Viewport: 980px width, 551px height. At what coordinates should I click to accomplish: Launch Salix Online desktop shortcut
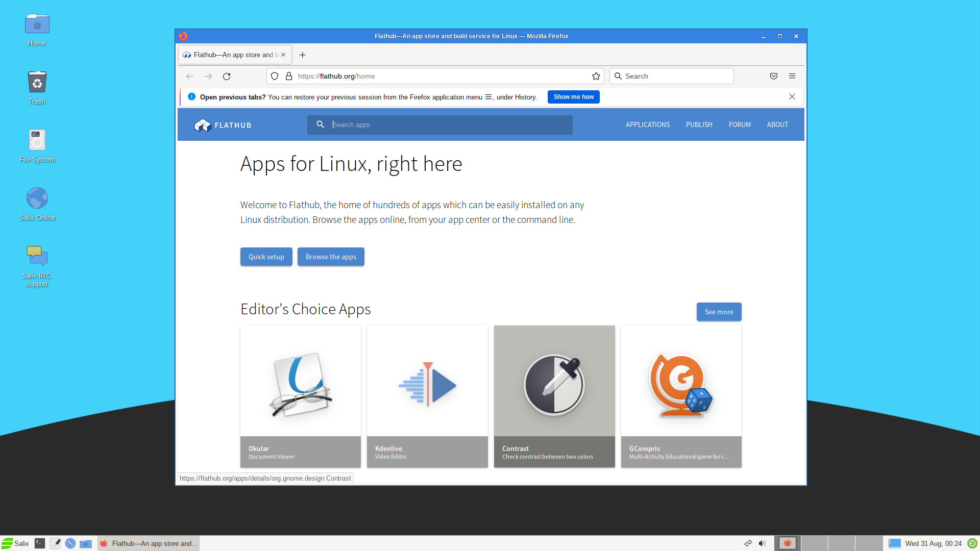(x=37, y=205)
